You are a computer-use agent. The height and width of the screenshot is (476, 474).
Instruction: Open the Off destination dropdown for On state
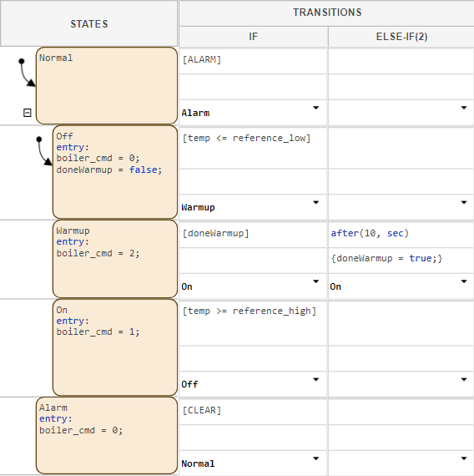click(316, 379)
